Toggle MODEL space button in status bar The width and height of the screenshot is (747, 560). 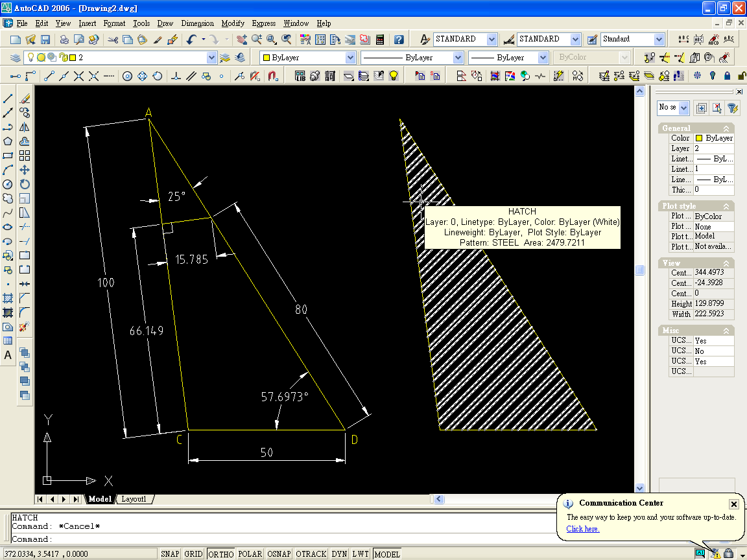tap(387, 554)
